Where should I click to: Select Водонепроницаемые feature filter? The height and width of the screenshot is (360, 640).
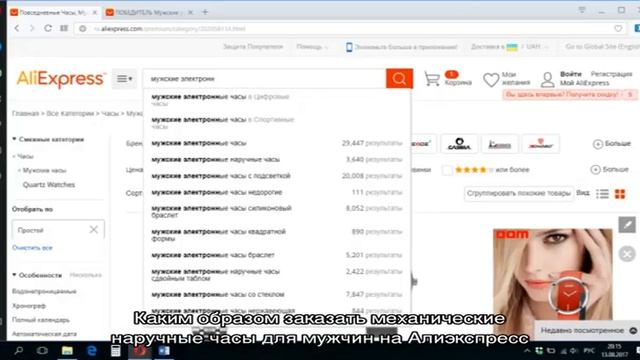click(44, 291)
